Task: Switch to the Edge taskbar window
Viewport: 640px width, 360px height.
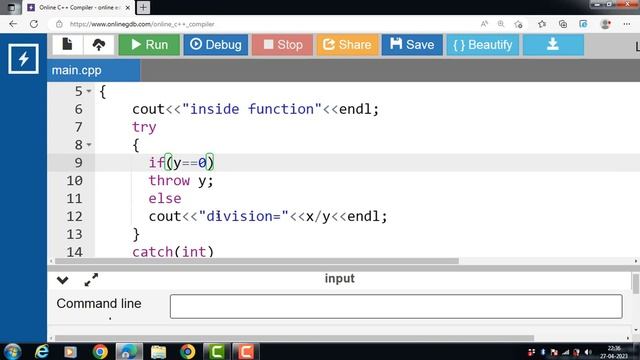Action: coord(129,351)
